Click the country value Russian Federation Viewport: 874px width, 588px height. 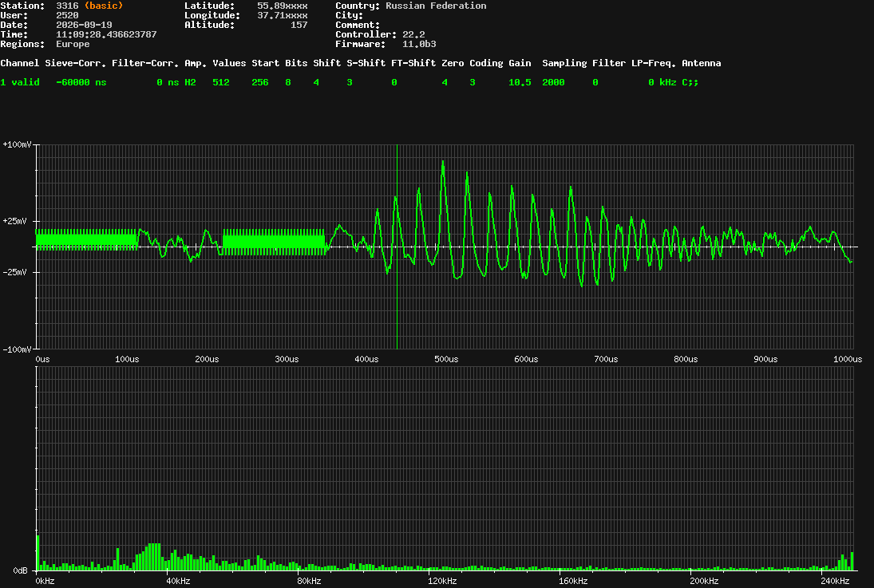pos(436,6)
